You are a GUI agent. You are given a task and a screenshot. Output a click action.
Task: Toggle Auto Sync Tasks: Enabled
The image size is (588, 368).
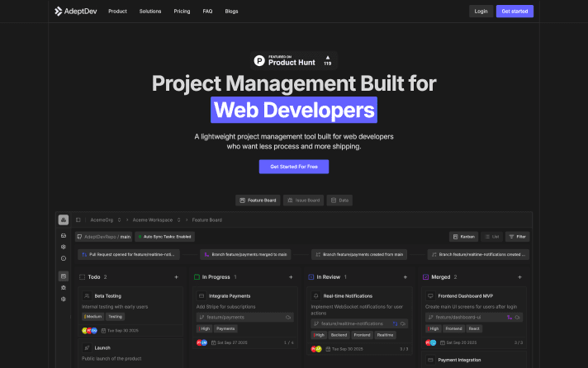[164, 237]
